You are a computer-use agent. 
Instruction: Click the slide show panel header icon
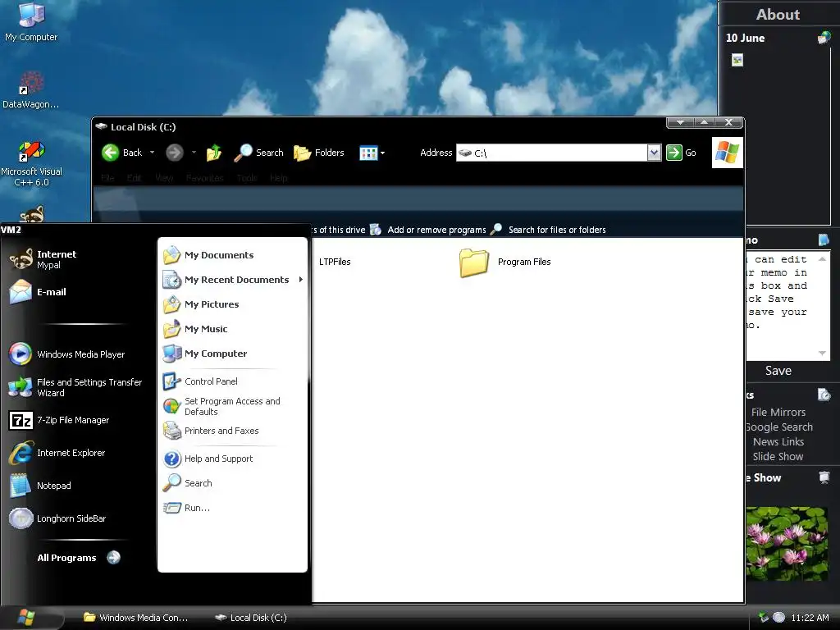[x=824, y=477]
